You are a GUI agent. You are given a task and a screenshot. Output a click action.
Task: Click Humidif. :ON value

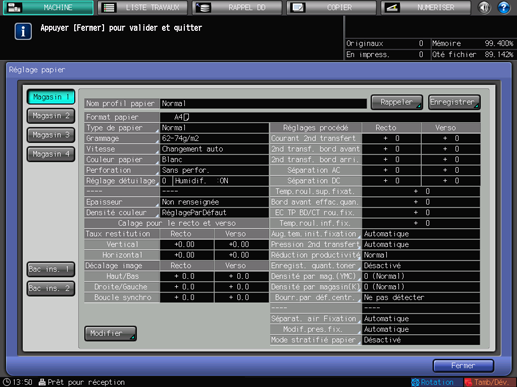[221, 181]
